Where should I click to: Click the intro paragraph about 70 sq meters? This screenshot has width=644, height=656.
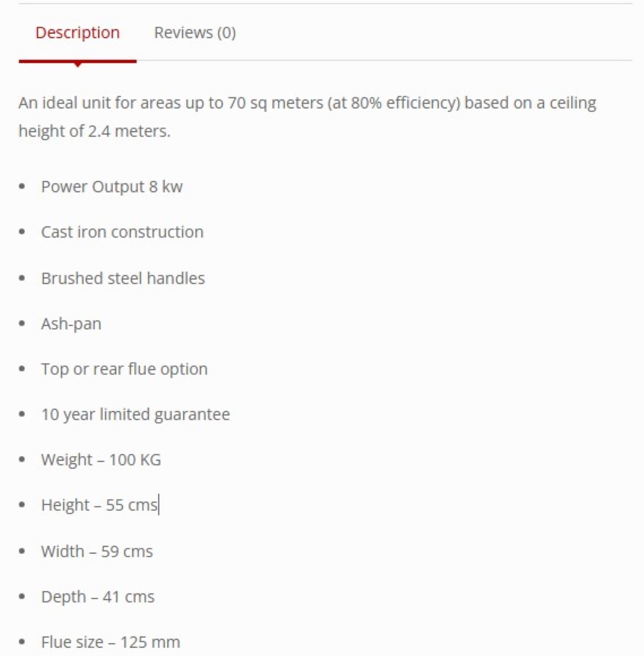(307, 117)
